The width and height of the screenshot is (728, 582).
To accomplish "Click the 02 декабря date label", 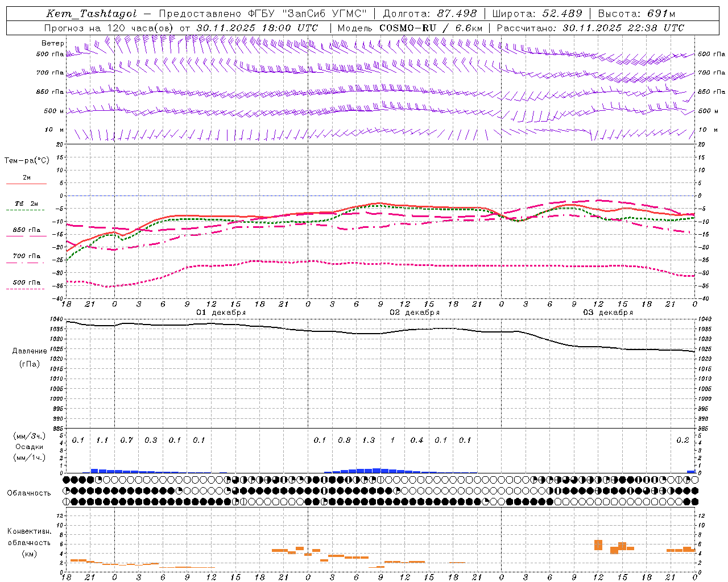I will tap(415, 313).
